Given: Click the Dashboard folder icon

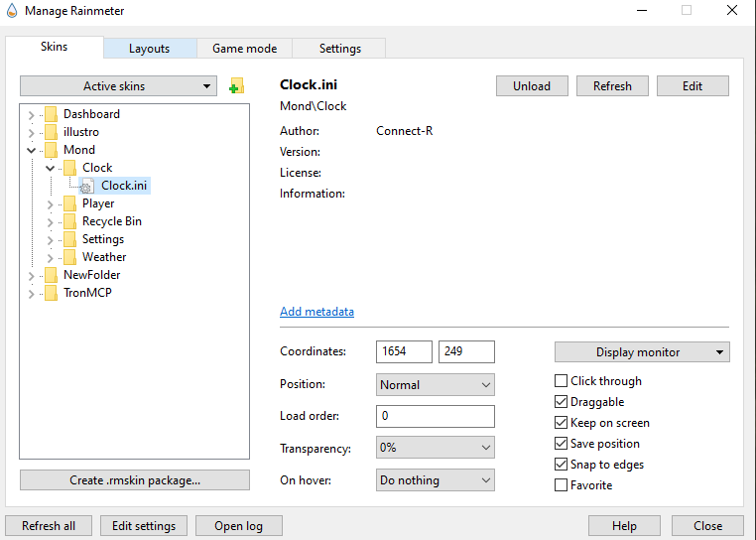Looking at the screenshot, I should [52, 114].
